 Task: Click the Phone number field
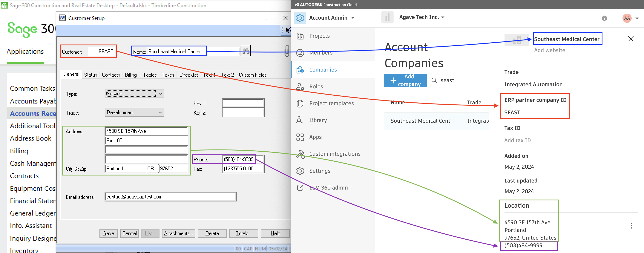pos(243,160)
